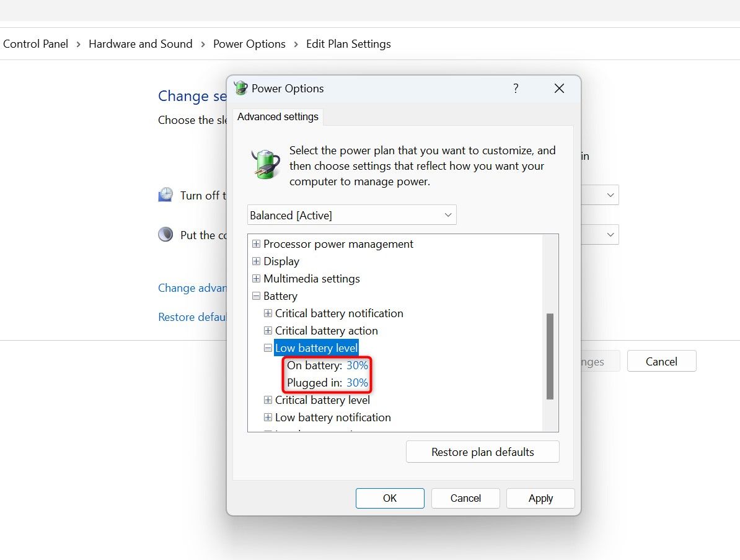Click the large green battery plug icon
Viewport: 740px width, 560px height.
point(265,164)
